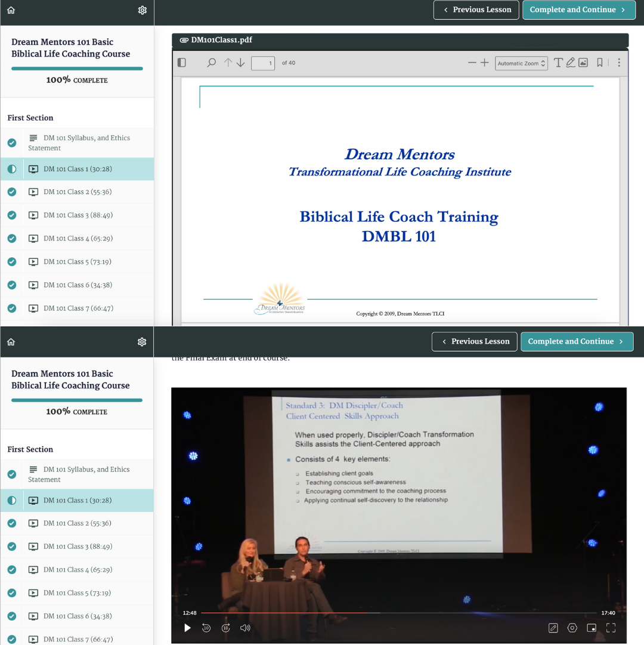Open DM 101 Class 3 (88:49) in video screen sidebar

(77, 547)
